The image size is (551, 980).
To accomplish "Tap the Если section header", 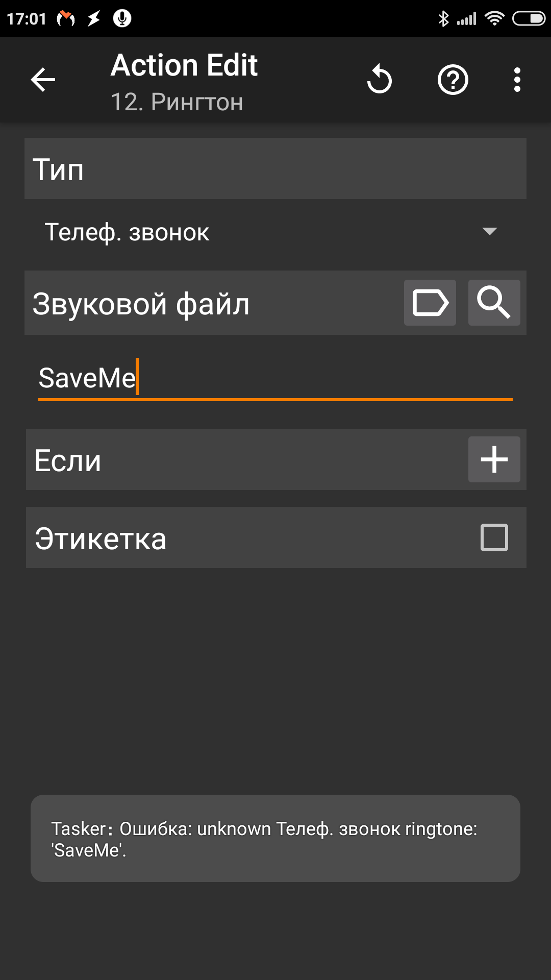I will tap(68, 460).
